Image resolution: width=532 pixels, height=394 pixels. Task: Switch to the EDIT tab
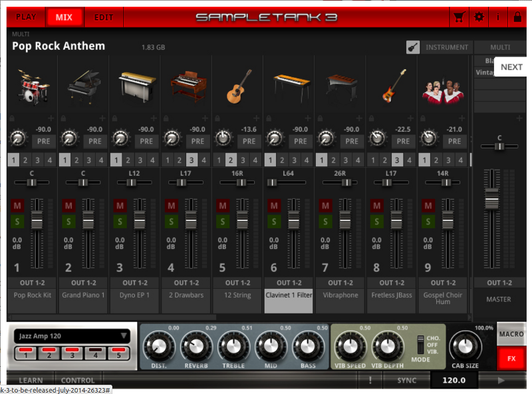[104, 17]
